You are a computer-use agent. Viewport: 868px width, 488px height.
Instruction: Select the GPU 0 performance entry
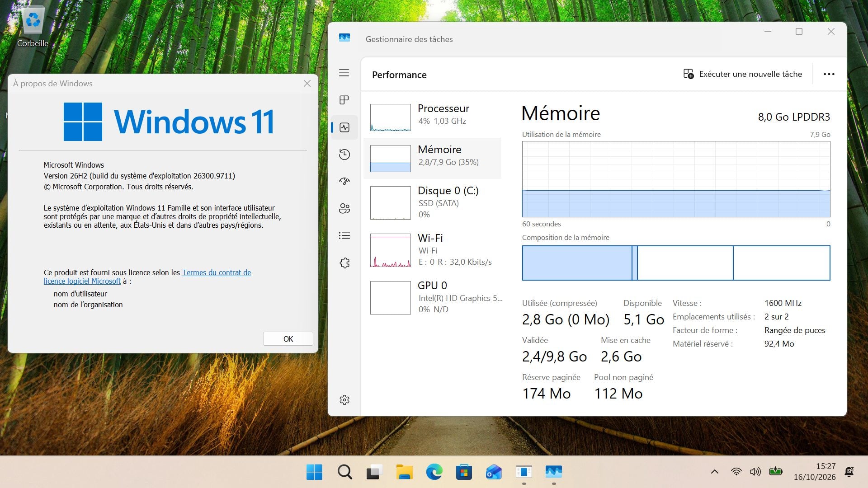click(433, 297)
